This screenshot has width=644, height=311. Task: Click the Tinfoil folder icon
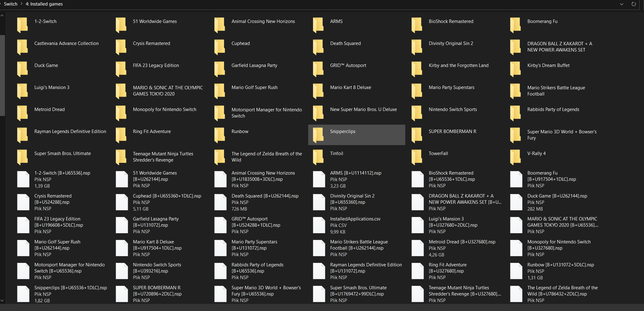[x=318, y=157]
